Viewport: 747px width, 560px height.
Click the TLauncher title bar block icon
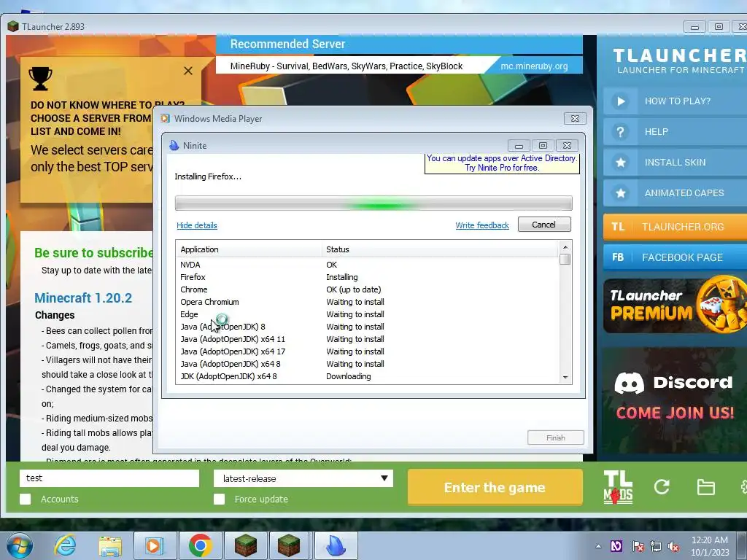click(13, 26)
